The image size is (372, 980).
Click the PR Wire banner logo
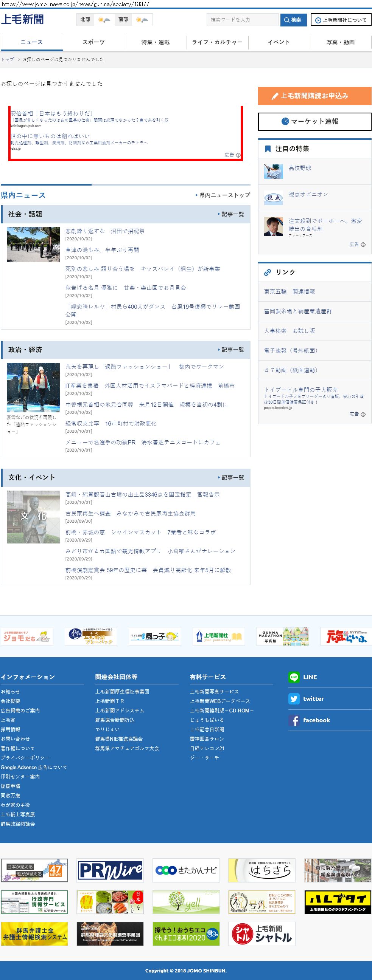110,870
